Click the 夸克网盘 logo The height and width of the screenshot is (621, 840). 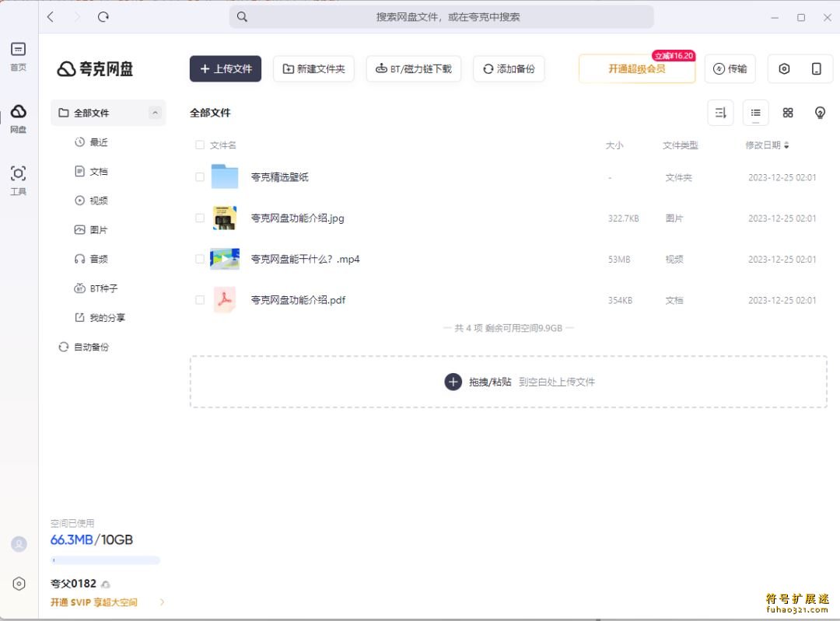coord(95,68)
